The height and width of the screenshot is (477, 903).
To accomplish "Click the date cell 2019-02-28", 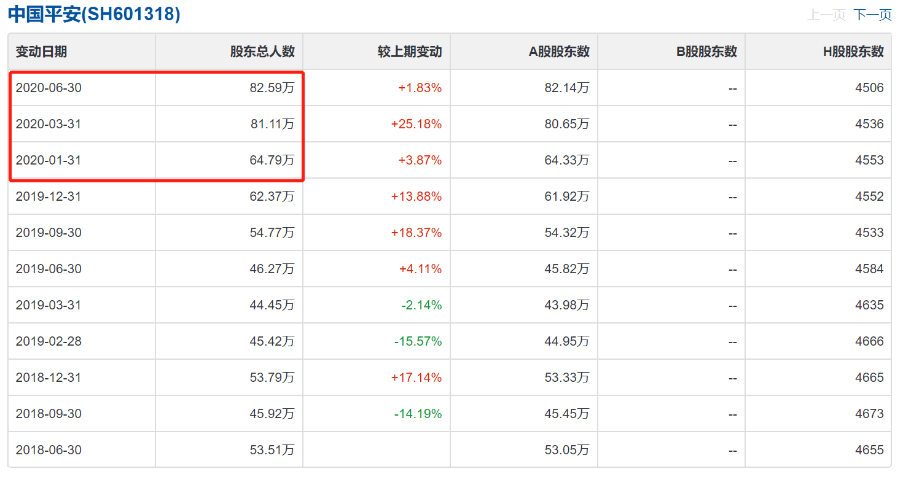I will click(x=48, y=341).
